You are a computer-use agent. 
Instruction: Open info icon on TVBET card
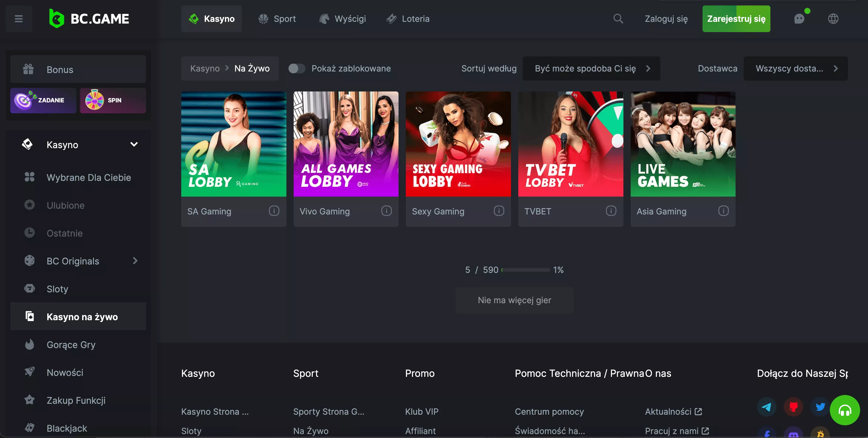pos(611,211)
